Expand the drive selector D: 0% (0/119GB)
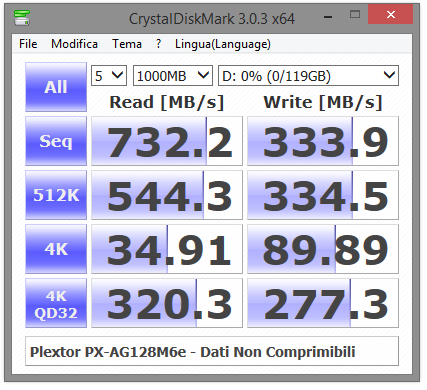This screenshot has height=390, width=427. [308, 76]
